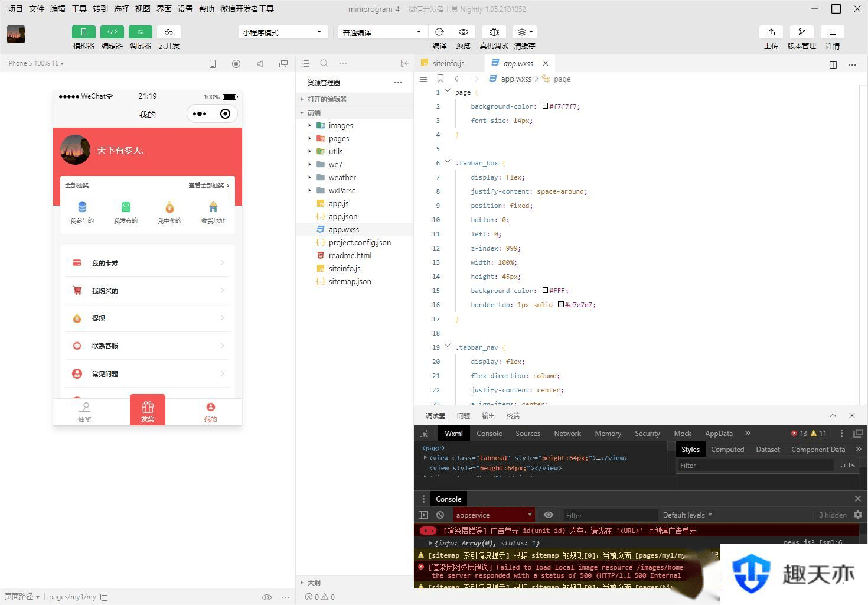Viewport: 868px width, 605px height.
Task: Switch to the 问题 panel tab
Action: pos(464,416)
